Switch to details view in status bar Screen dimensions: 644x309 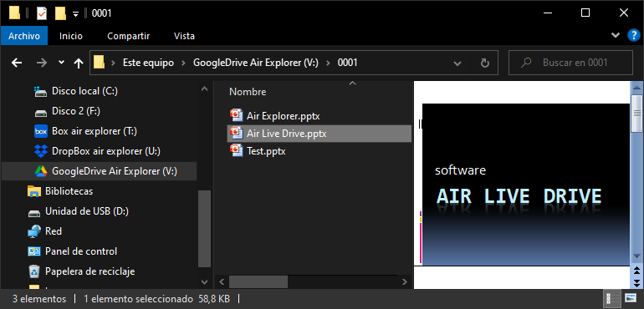tap(612, 298)
